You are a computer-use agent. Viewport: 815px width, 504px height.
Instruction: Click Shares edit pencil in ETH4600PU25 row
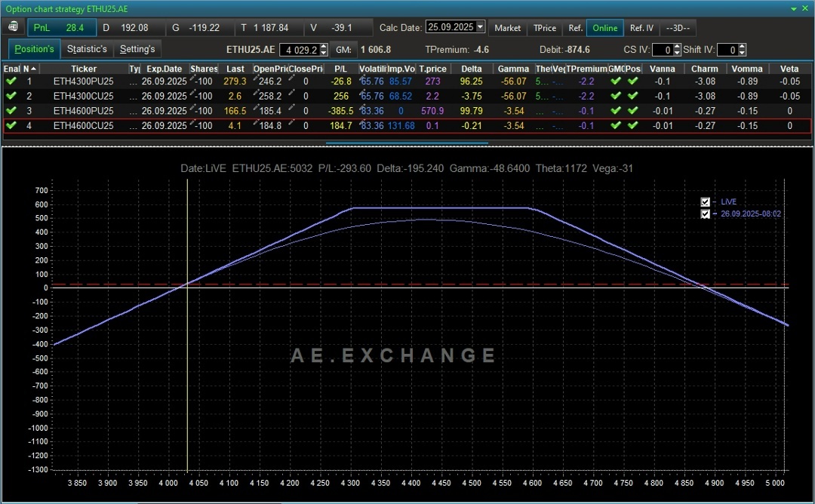coord(193,108)
